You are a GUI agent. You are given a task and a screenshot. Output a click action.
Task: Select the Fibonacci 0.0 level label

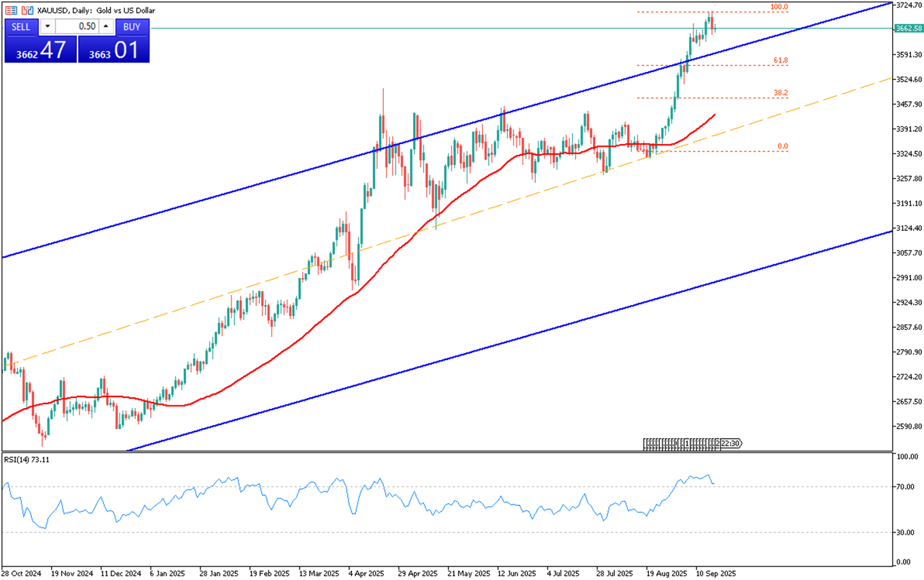click(782, 147)
